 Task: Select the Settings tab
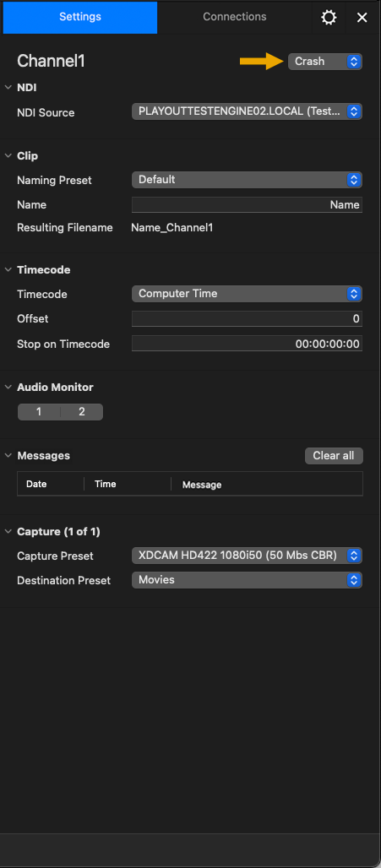pyautogui.click(x=80, y=17)
